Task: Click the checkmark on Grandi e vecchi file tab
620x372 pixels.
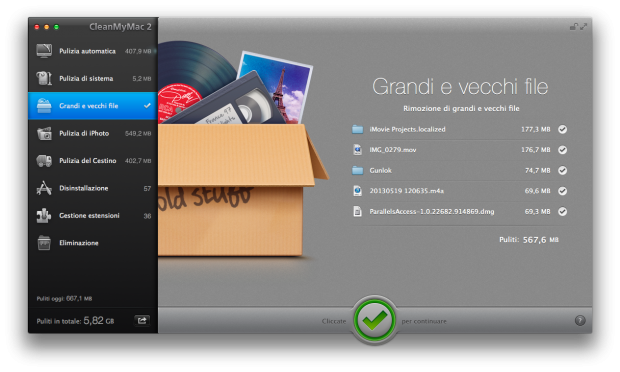Action: click(x=147, y=106)
